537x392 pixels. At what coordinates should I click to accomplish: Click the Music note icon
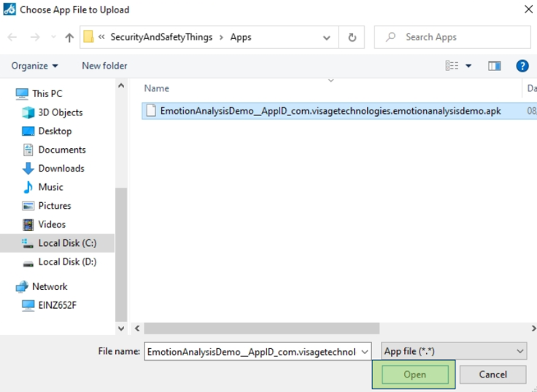point(28,187)
